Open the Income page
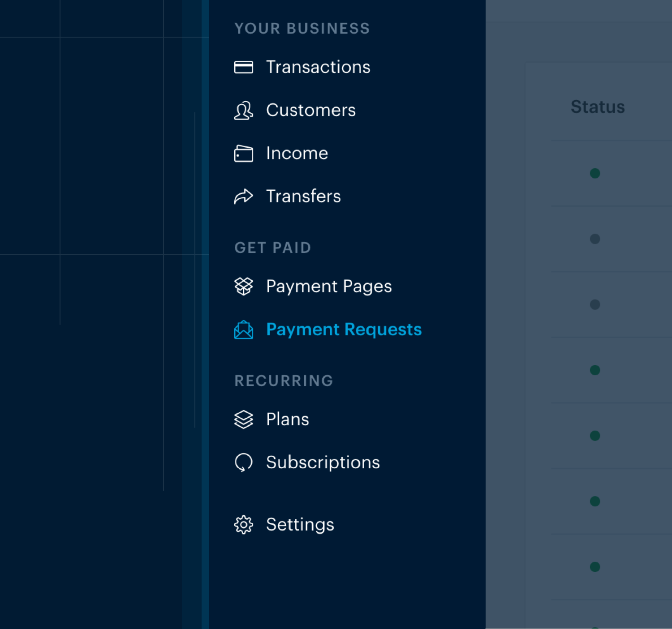The width and height of the screenshot is (672, 629). pyautogui.click(x=297, y=153)
